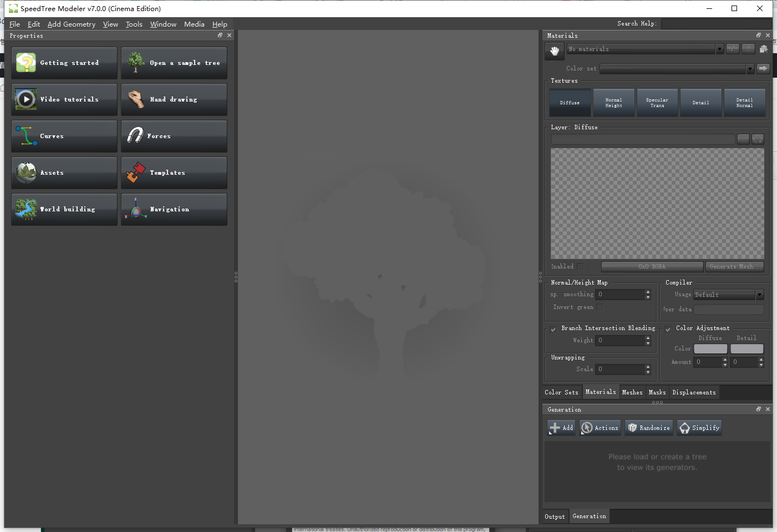Open the Compiler Usage dropdown

click(x=729, y=295)
